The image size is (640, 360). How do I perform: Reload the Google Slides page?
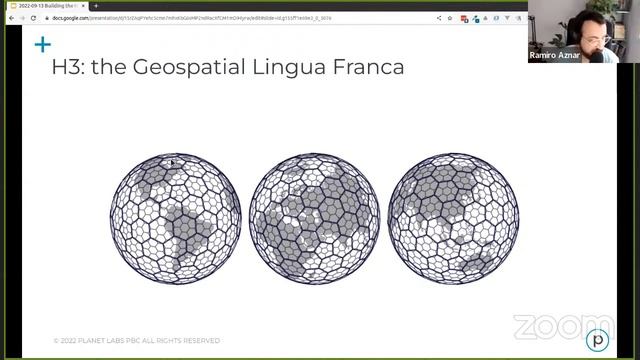tap(33, 18)
